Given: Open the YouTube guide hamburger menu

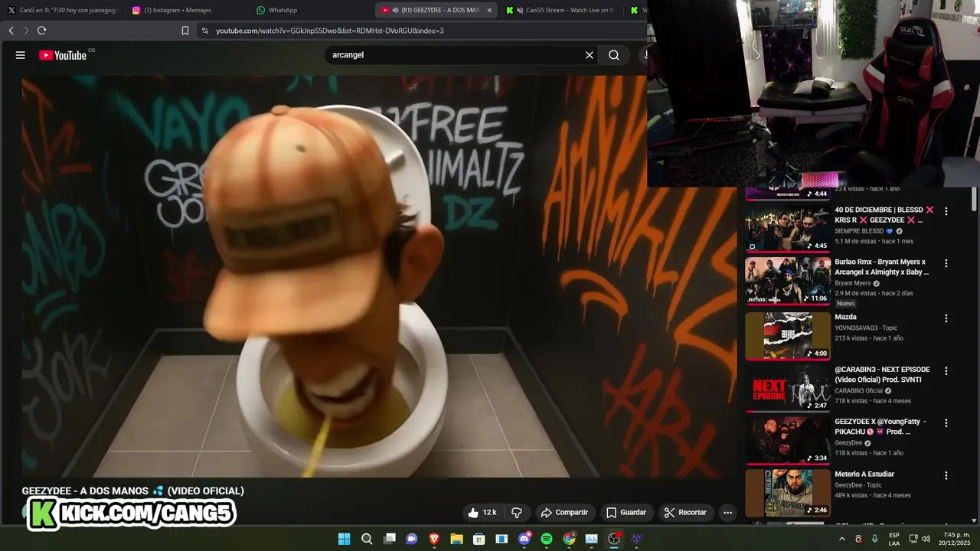Looking at the screenshot, I should [x=21, y=55].
